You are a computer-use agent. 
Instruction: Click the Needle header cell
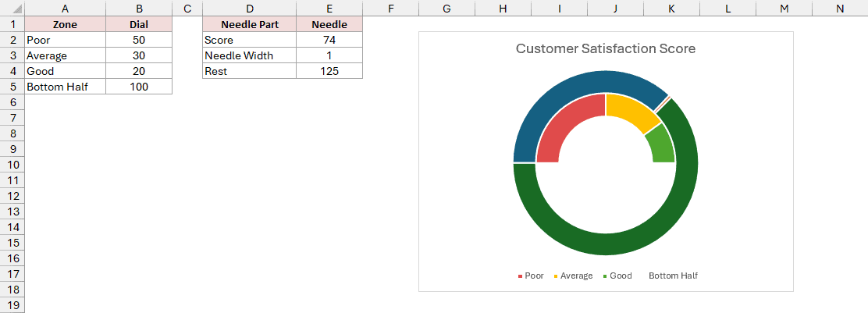coord(329,24)
